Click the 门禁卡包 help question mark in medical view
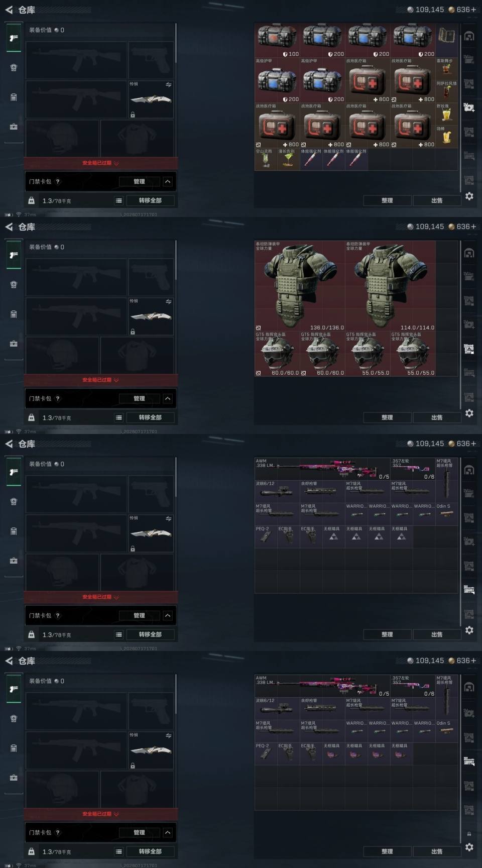Screen dimensions: 482x868 (58, 181)
